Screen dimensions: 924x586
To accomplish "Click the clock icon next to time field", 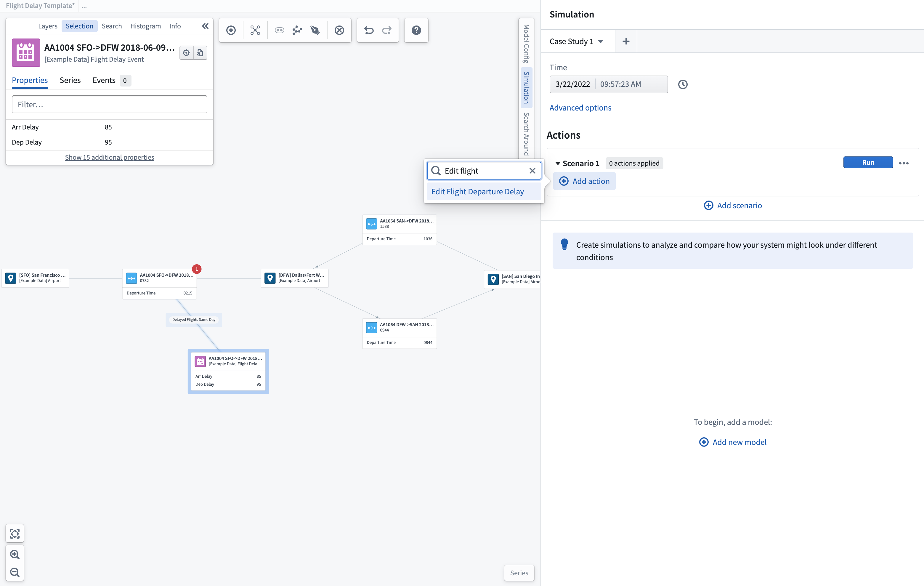I will click(x=683, y=84).
